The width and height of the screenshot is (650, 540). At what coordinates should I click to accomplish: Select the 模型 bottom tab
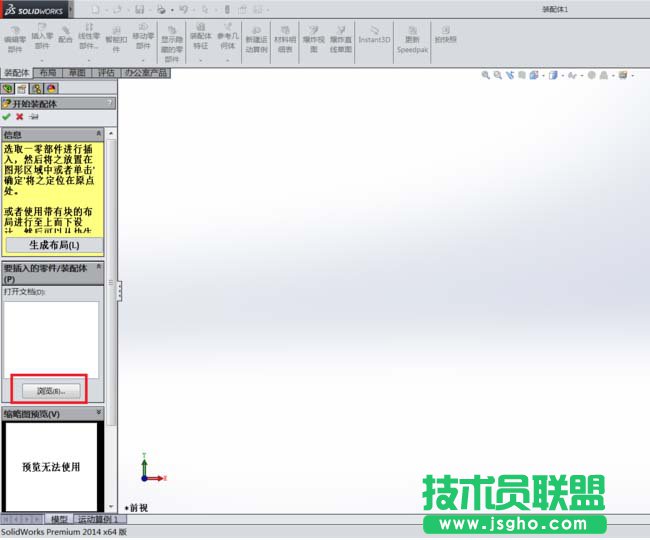coord(59,519)
